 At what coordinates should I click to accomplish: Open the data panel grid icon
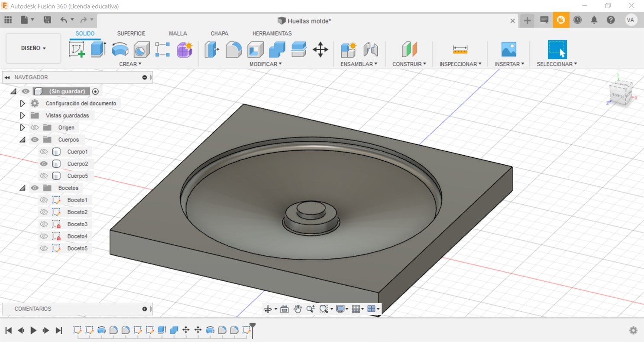click(8, 20)
